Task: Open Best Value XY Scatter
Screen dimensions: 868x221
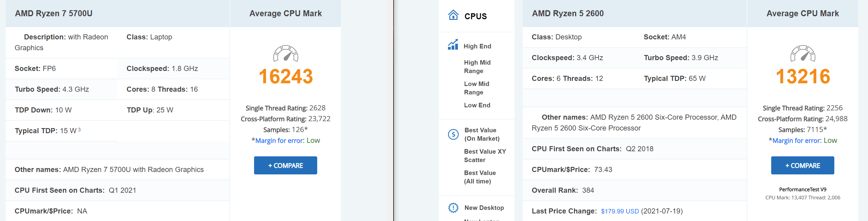Action: coord(485,156)
